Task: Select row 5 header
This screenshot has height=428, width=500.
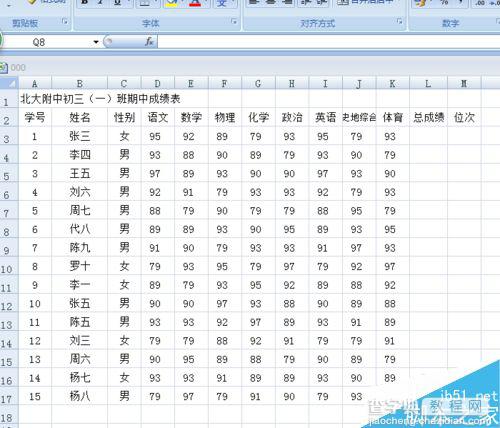Action: 9,173
